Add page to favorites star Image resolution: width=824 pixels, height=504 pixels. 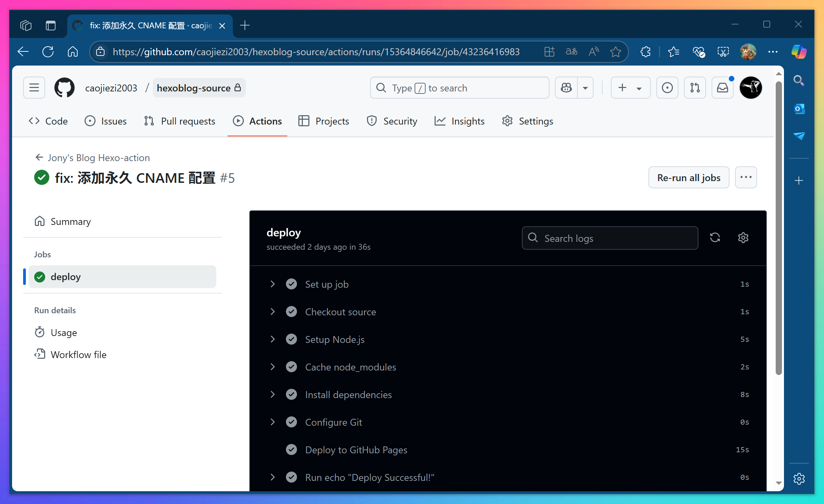point(616,52)
